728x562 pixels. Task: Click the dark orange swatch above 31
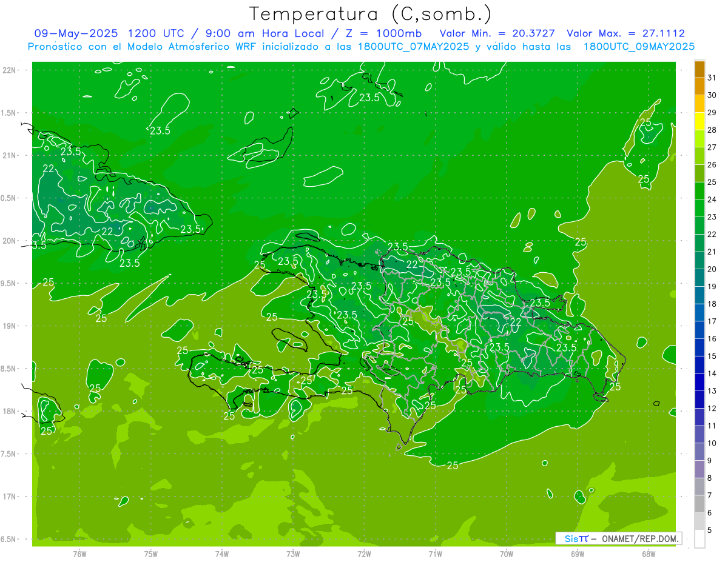point(699,69)
